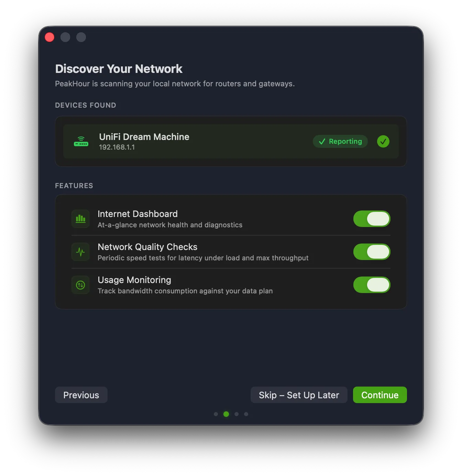Viewport: 462px width, 476px height.
Task: Select the first page indicator dot
Action: point(216,414)
